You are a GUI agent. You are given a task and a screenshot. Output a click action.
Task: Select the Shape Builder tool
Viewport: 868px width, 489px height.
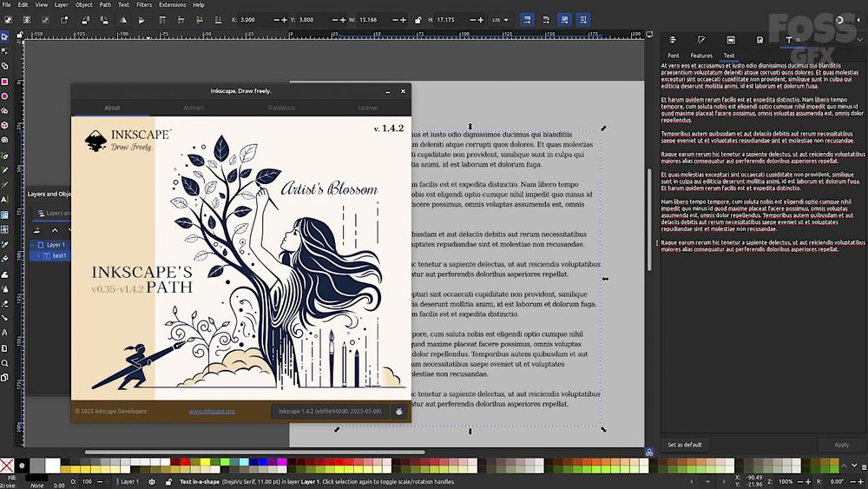pos(5,67)
